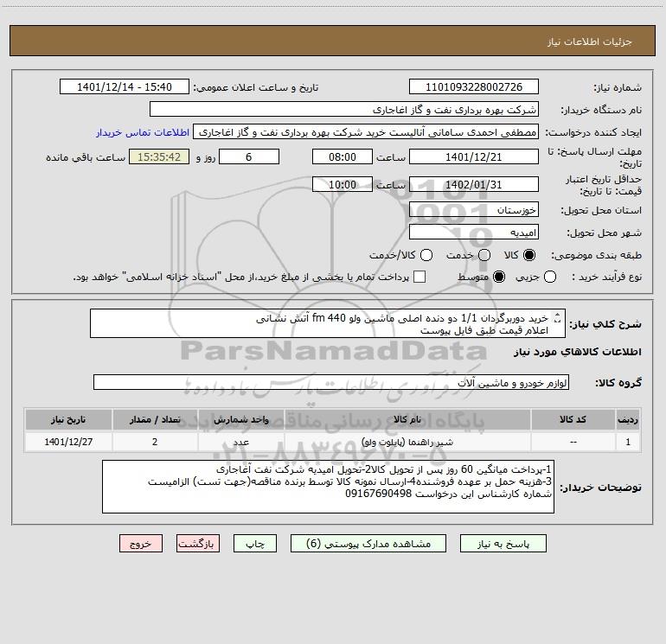Click the quantity cell showing 2
666x644 pixels.
click(x=155, y=442)
